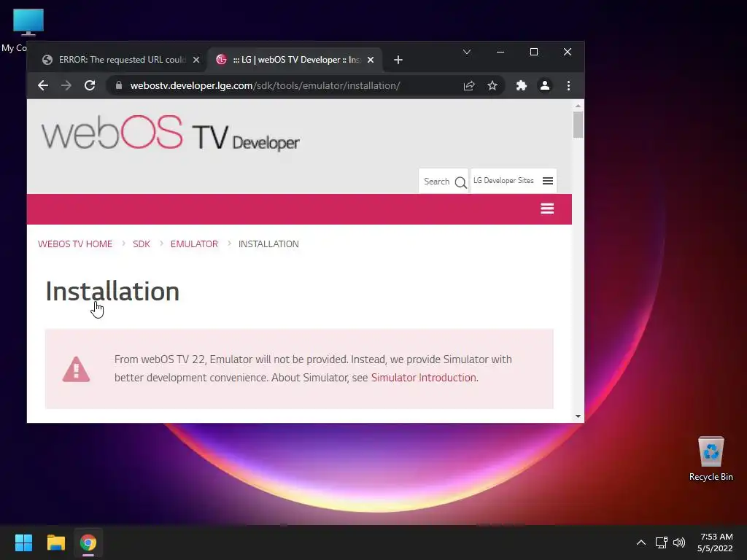The height and width of the screenshot is (560, 747).
Task: Close the LG webOS TV Developer tab
Action: (371, 60)
